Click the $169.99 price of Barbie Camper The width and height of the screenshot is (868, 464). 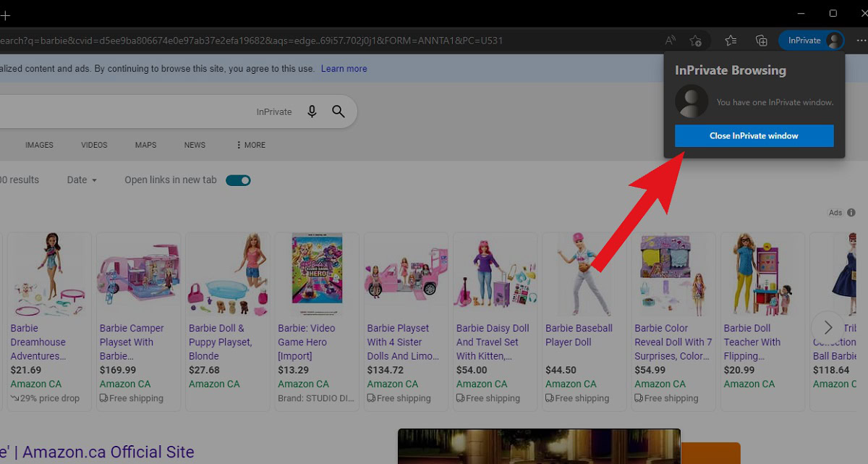point(116,370)
